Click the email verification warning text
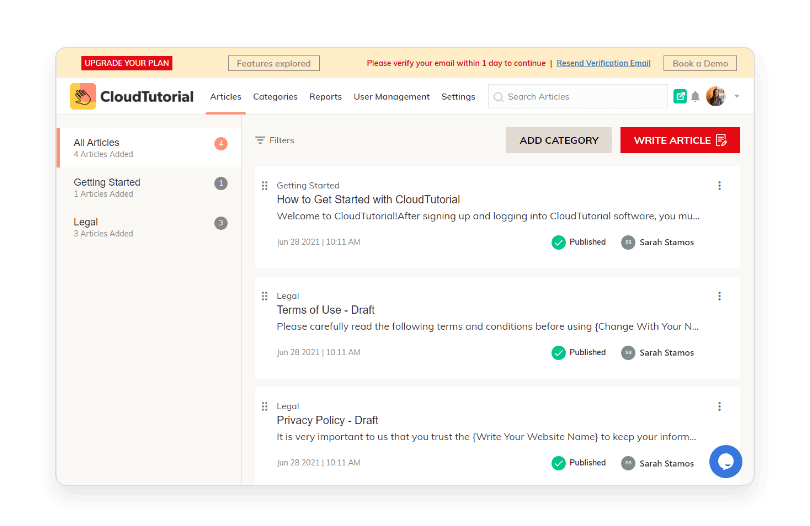Viewport: 810px width, 526px height. (456, 63)
